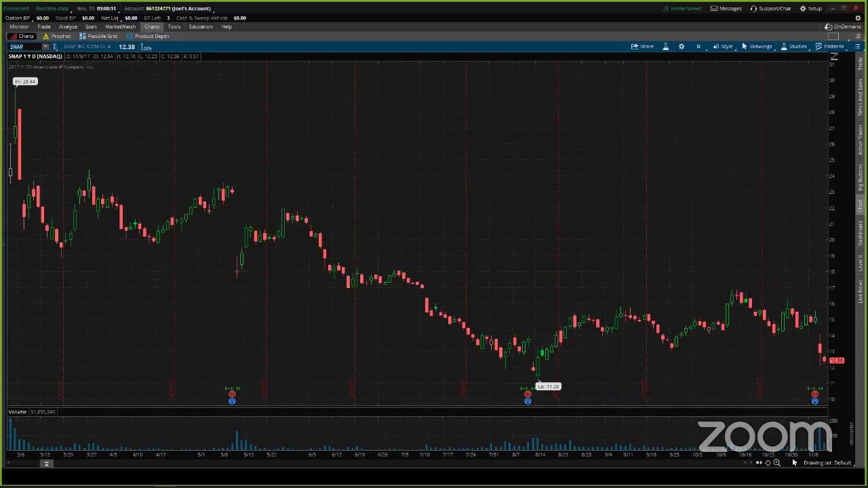Click the small icon at bottom-left under volume
This screenshot has width=868, height=488.
coord(46,464)
